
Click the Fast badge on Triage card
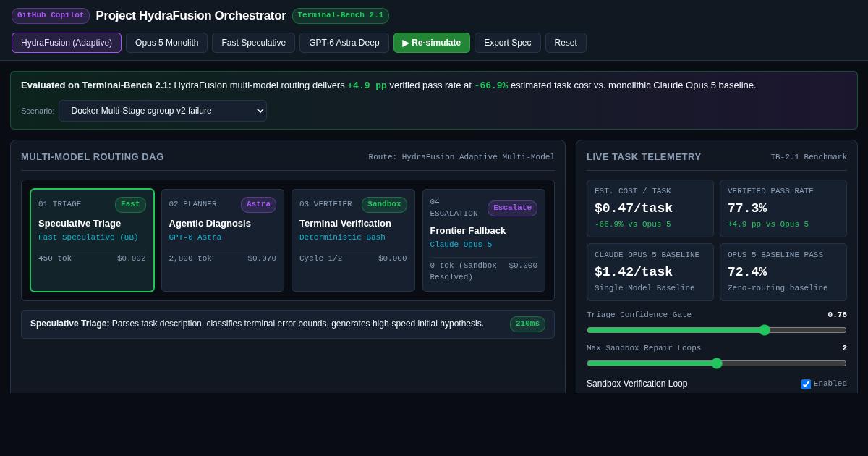(130, 205)
